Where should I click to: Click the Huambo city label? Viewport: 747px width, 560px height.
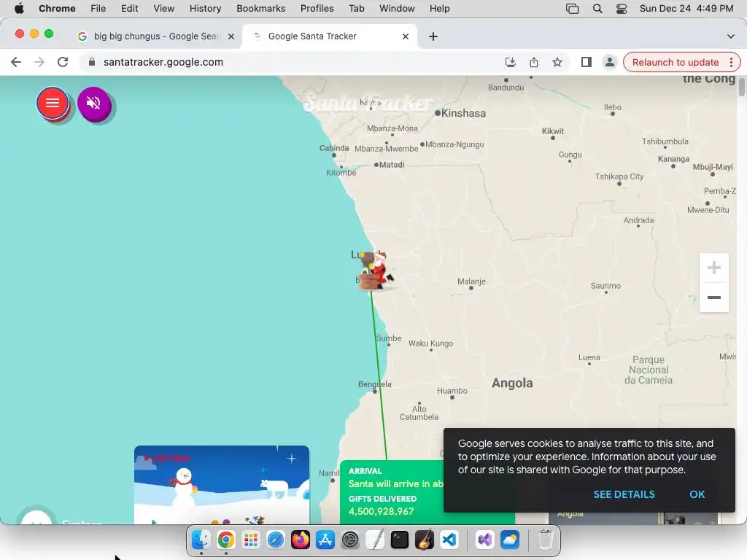coord(452,391)
